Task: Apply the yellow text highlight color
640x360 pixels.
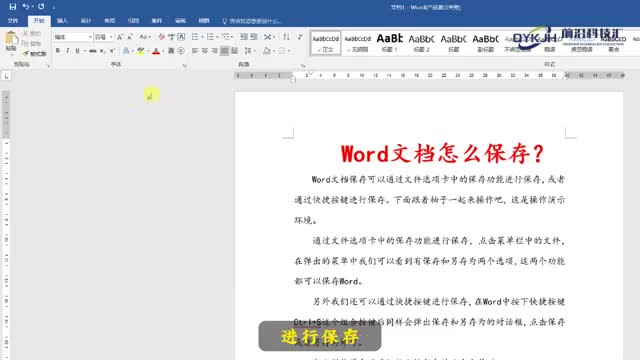Action: tap(140, 51)
